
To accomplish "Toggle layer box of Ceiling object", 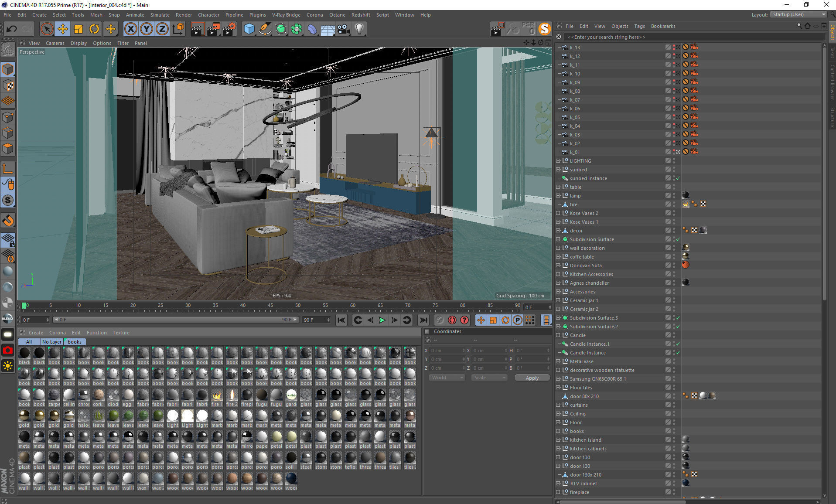I will pyautogui.click(x=668, y=414).
